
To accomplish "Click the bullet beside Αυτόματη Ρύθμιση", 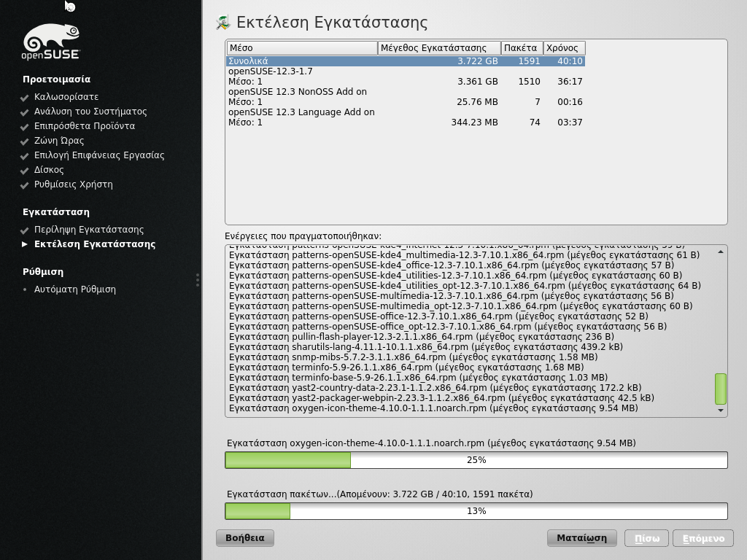I will (25, 289).
